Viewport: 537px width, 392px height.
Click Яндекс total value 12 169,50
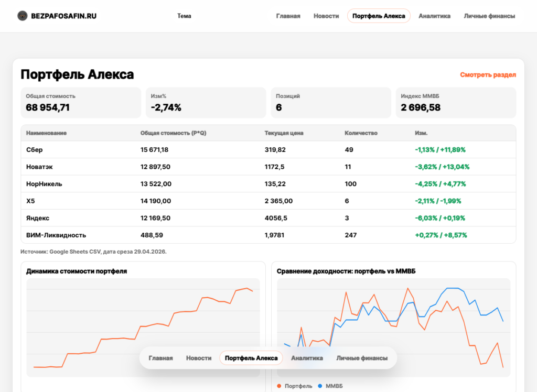click(155, 218)
